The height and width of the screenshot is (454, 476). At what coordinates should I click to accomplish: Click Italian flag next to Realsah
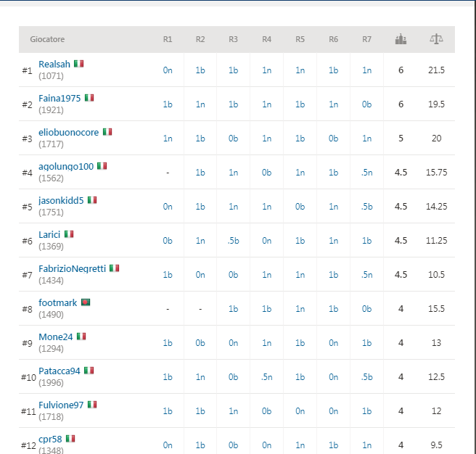coord(78,64)
